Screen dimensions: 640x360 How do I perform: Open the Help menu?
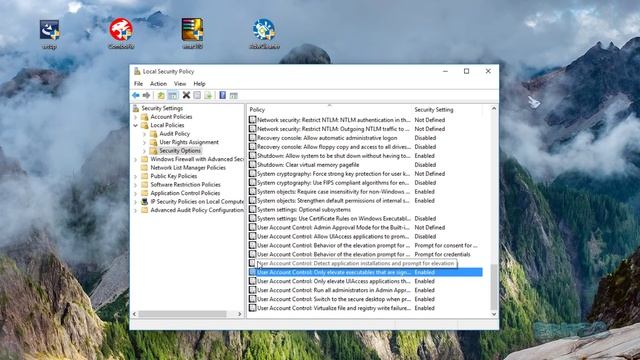199,83
